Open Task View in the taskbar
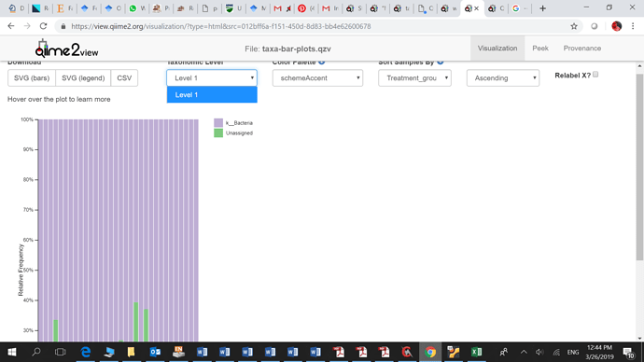This screenshot has height=362, width=644. coord(61,352)
